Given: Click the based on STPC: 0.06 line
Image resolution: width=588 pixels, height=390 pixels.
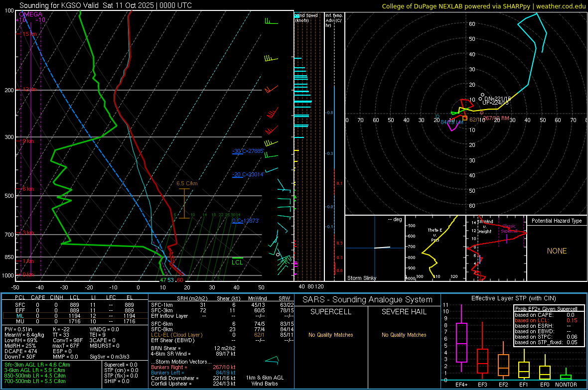Looking at the screenshot, I should tap(546, 337).
